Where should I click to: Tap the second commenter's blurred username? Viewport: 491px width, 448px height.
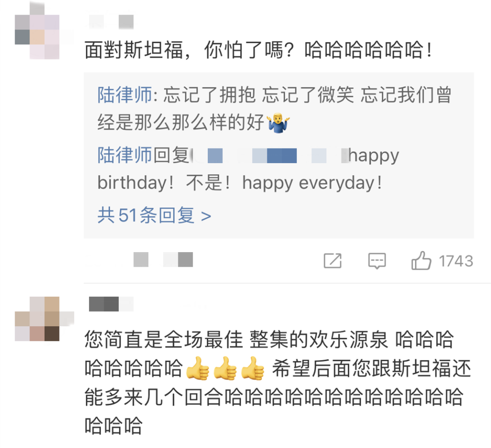(x=111, y=304)
